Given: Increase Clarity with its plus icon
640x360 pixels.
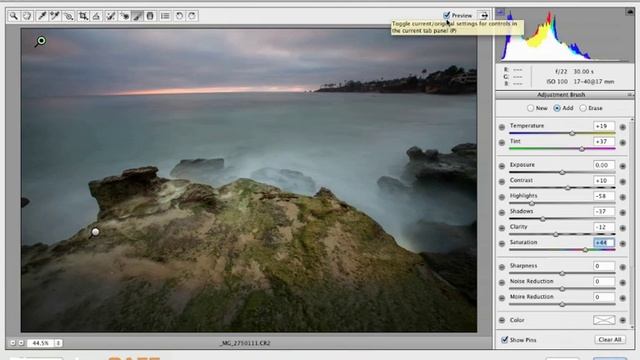Looking at the screenshot, I should [622, 228].
